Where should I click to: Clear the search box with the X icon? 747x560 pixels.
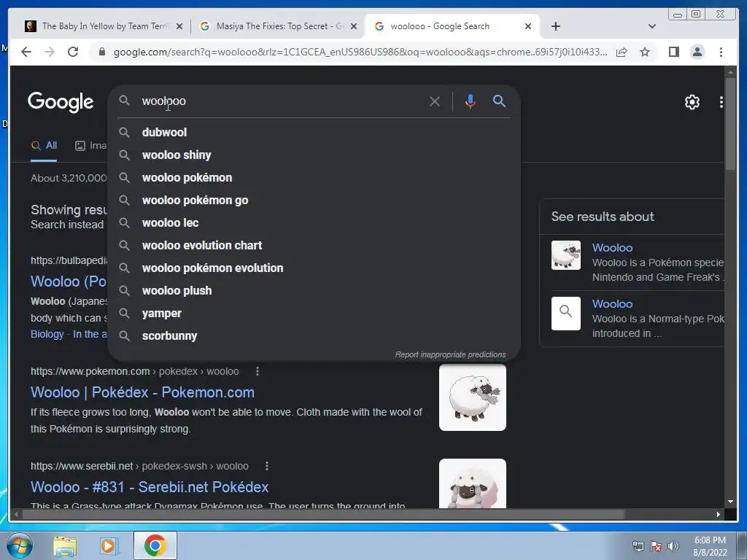pos(435,101)
